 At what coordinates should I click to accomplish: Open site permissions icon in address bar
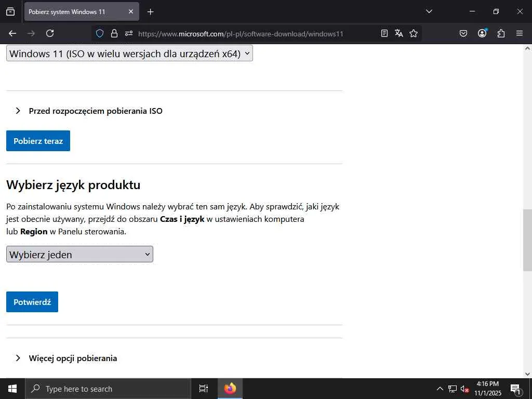click(x=129, y=33)
